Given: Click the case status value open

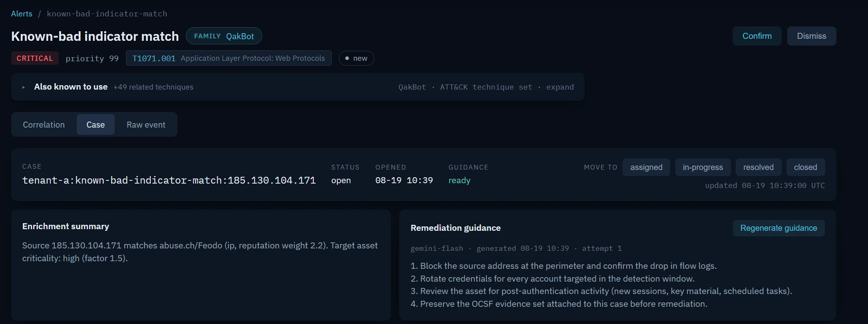Looking at the screenshot, I should (x=341, y=180).
